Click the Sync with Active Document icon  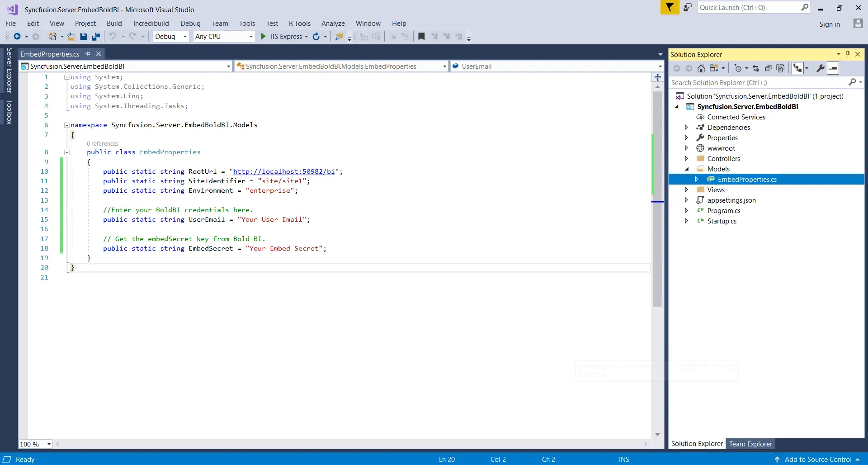point(756,68)
